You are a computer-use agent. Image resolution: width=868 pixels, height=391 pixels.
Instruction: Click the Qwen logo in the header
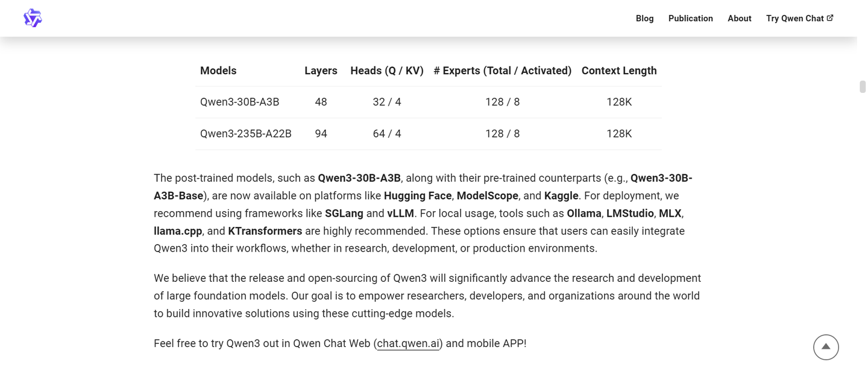coord(33,18)
